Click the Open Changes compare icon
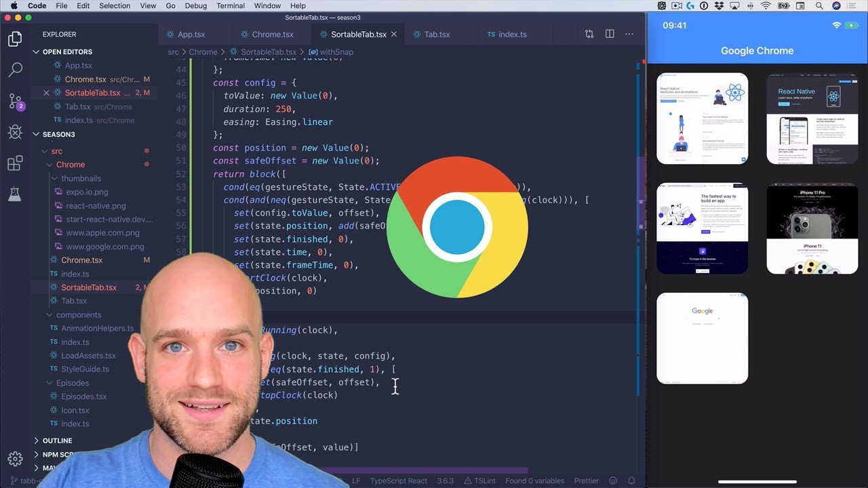The image size is (868, 488). tap(589, 34)
